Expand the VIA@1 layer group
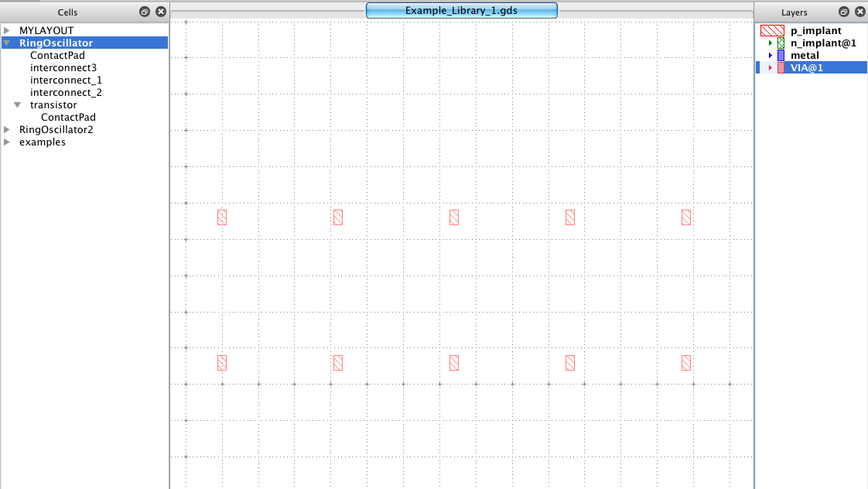Image resolution: width=868 pixels, height=489 pixels. [x=770, y=67]
